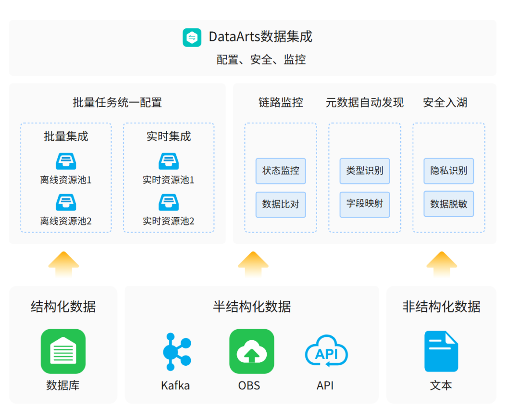Click the 字段映射 button

pyautogui.click(x=364, y=204)
